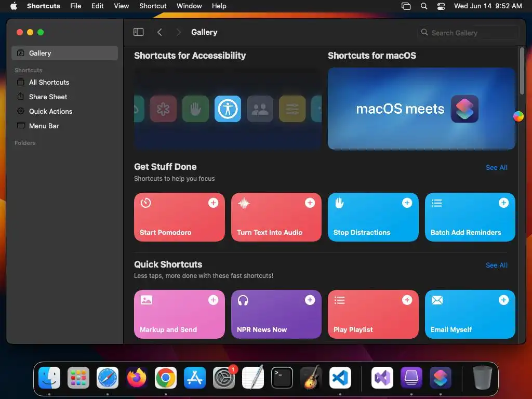Open App Store from the Dock
This screenshot has height=399, width=532.
point(195,378)
